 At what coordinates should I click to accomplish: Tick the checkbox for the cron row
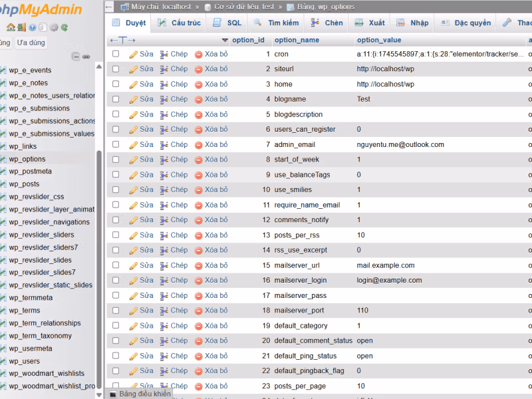[x=116, y=54]
